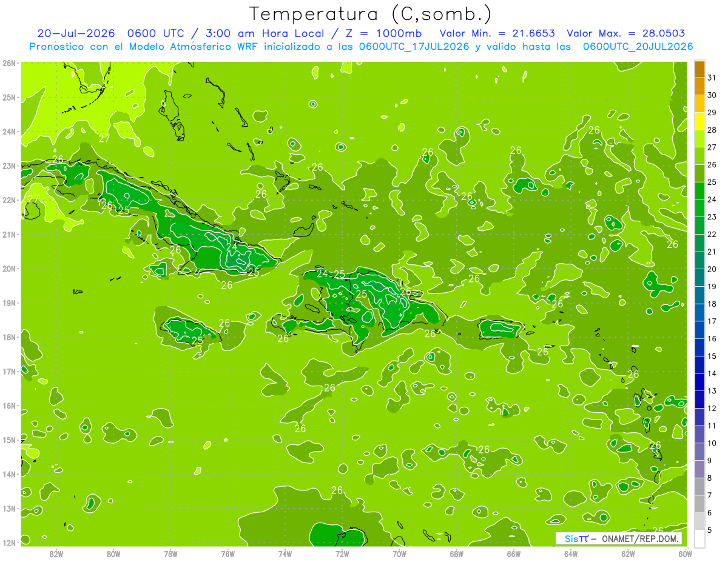Pick the yellow swatch between 28 and 29
The image size is (728, 562).
pos(699,121)
